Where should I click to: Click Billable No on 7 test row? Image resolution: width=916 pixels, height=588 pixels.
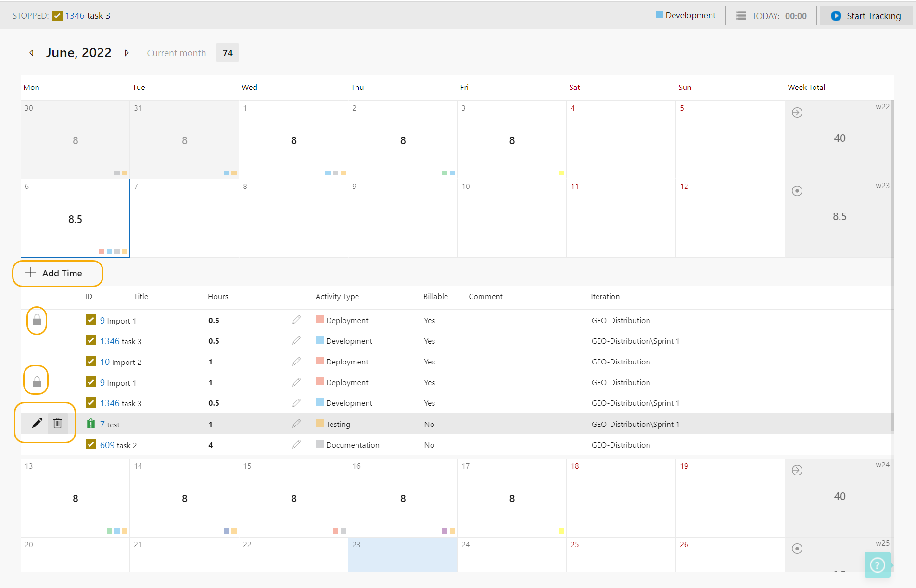click(429, 424)
